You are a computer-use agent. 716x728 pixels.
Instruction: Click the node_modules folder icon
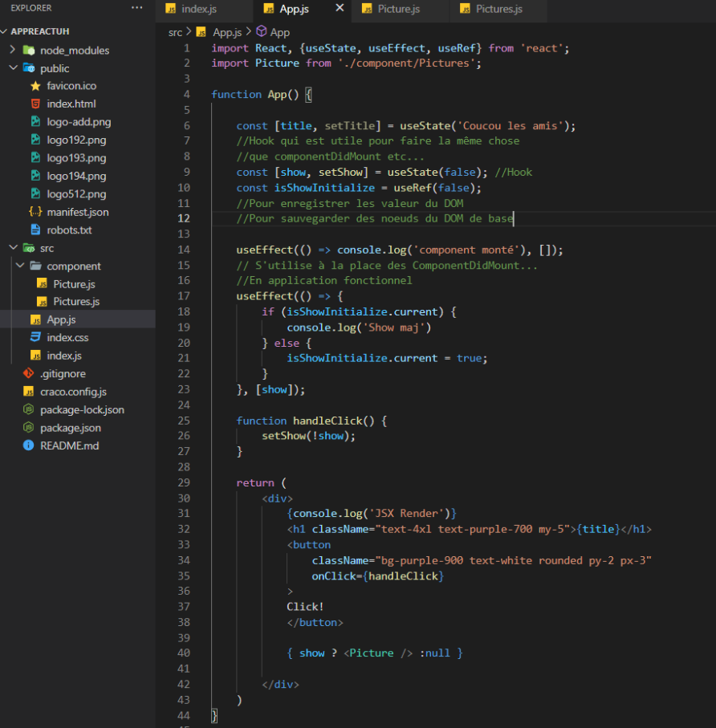coord(29,50)
